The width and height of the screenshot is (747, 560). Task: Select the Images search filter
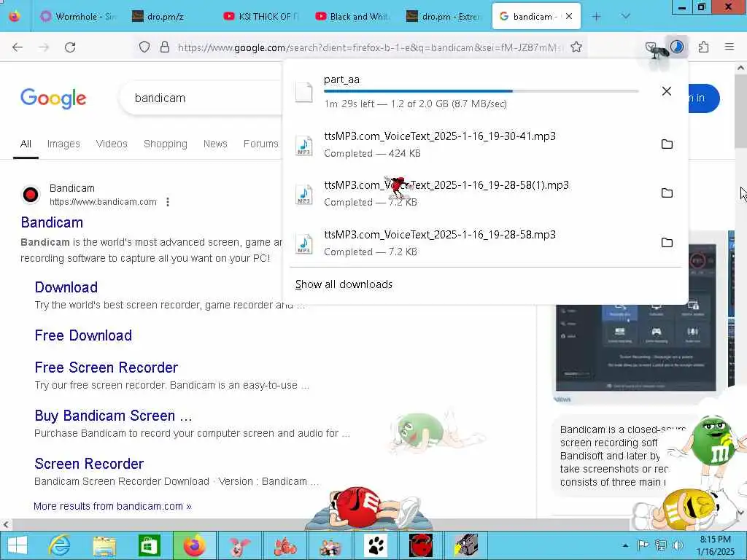tap(63, 144)
